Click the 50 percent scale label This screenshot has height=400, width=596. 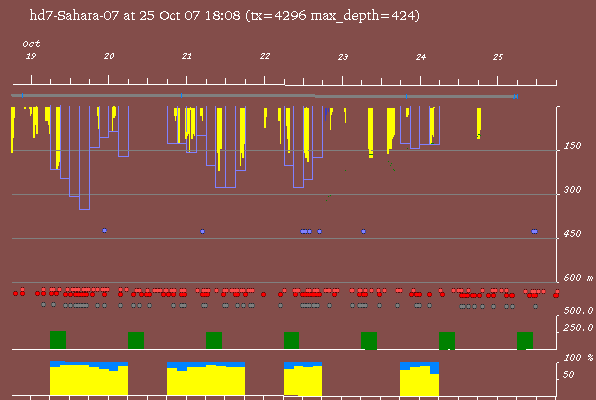click(569, 375)
